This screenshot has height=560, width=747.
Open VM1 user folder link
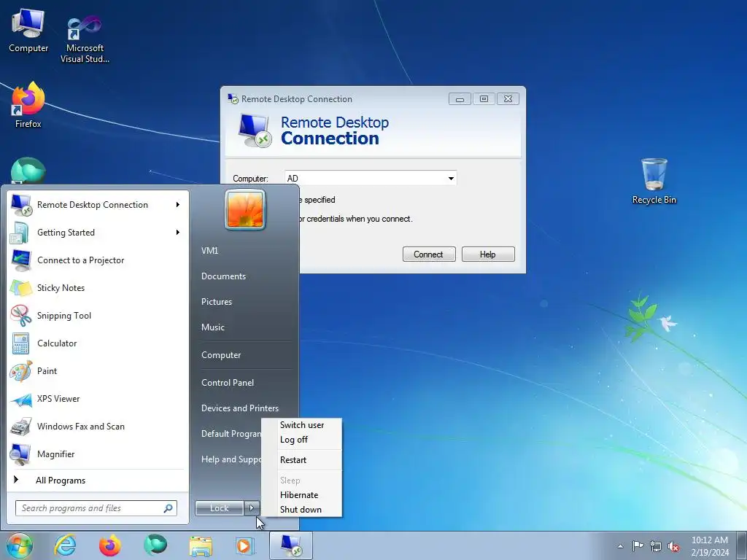209,251
